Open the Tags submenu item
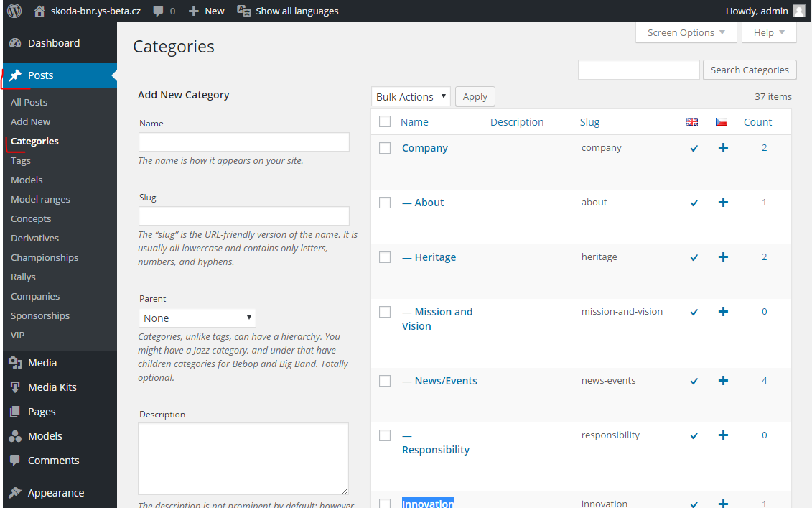Viewport: 812px width, 508px height. coord(21,160)
